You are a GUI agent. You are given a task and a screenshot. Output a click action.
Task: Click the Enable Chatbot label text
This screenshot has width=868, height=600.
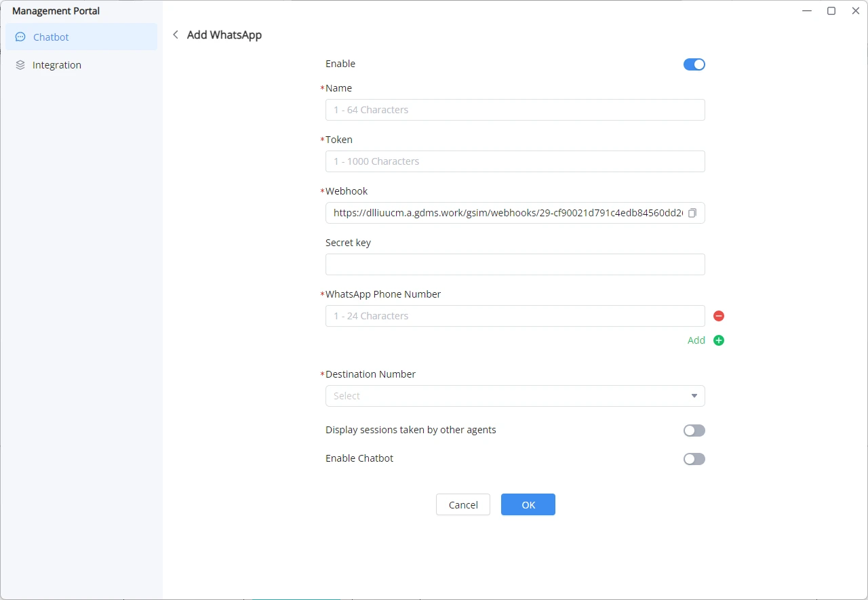359,458
